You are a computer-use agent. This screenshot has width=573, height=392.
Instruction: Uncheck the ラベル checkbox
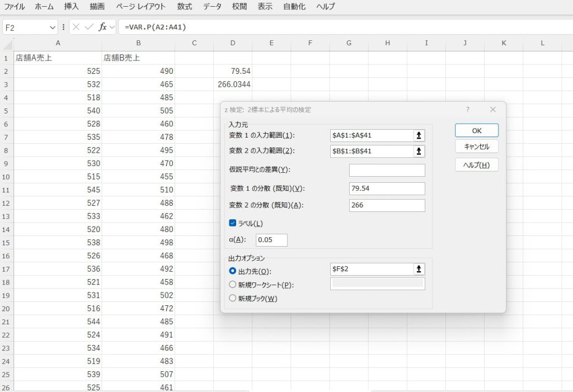[x=233, y=223]
